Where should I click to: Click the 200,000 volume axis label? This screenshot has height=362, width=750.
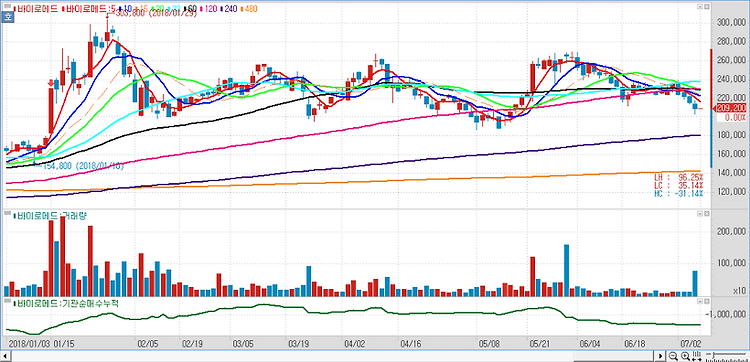tap(731, 231)
